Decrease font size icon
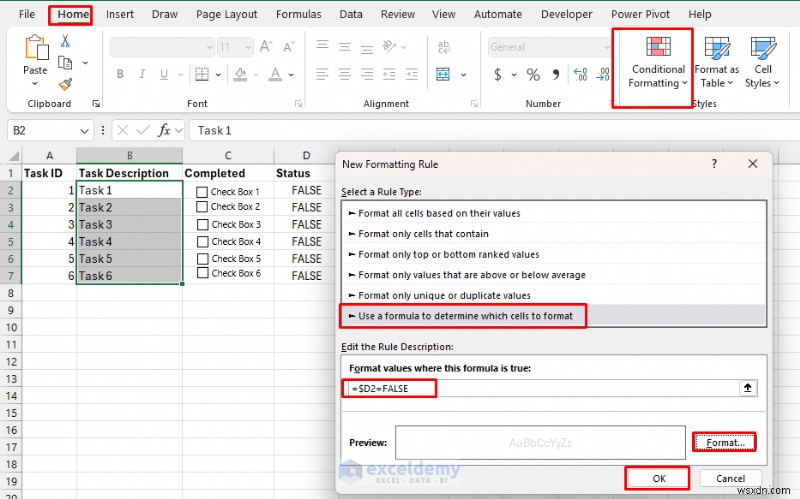Viewport: 800px width, 499px height. click(289, 47)
